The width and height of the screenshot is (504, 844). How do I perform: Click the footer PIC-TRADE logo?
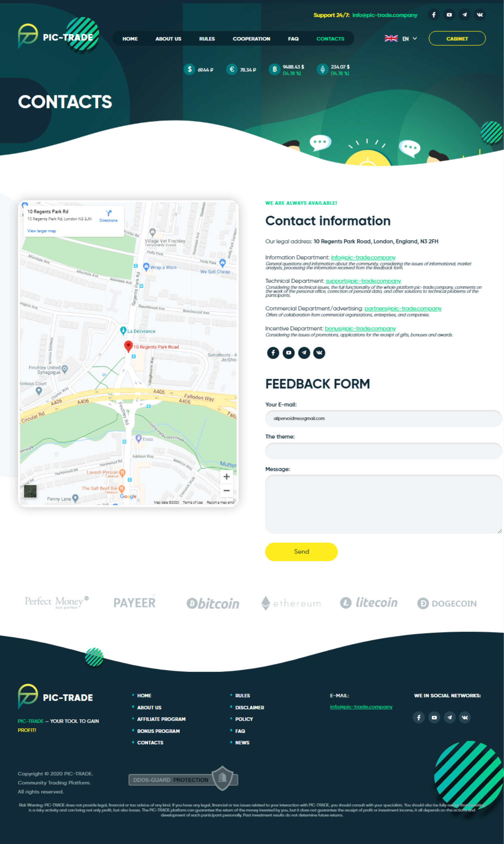pos(55,696)
